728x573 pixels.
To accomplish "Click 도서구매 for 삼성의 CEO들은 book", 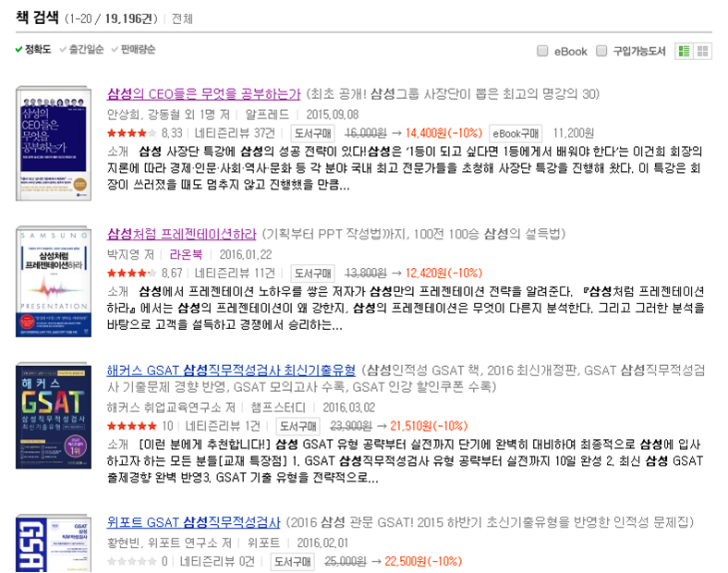I will click(313, 134).
